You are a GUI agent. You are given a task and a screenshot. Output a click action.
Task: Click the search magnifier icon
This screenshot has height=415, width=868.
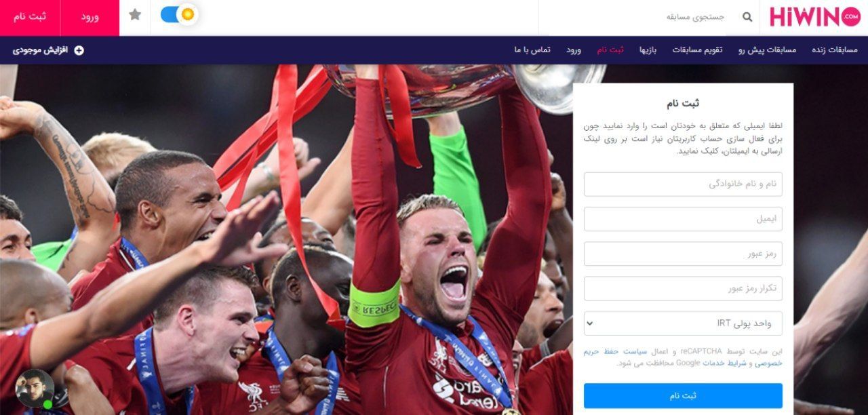click(747, 17)
